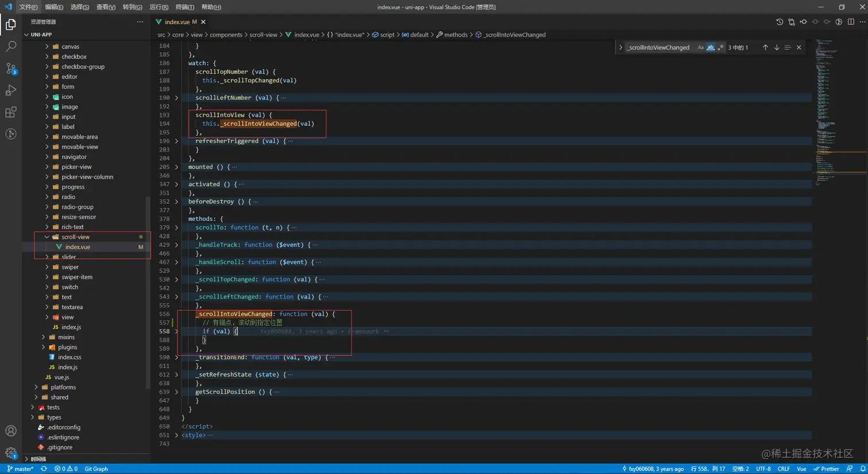Open the 转到(G) menu
Viewport: 868px width, 474px height.
132,7
